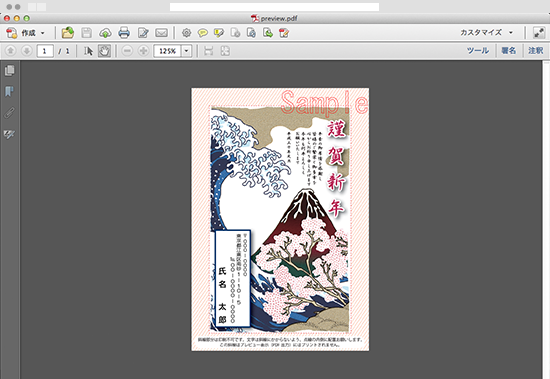
Task: Go to previous page arrow
Action: 11,51
